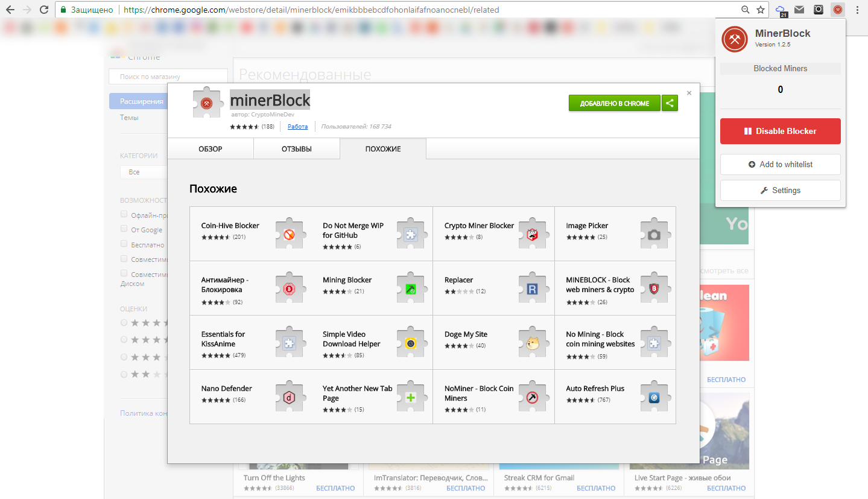The height and width of the screenshot is (499, 868).
Task: Open the Do Not Merge WIP icon
Action: 412,234
